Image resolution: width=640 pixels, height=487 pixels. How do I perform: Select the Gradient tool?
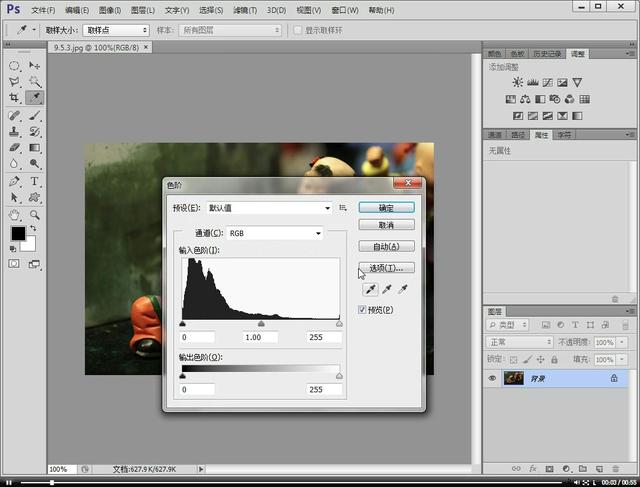(x=34, y=148)
